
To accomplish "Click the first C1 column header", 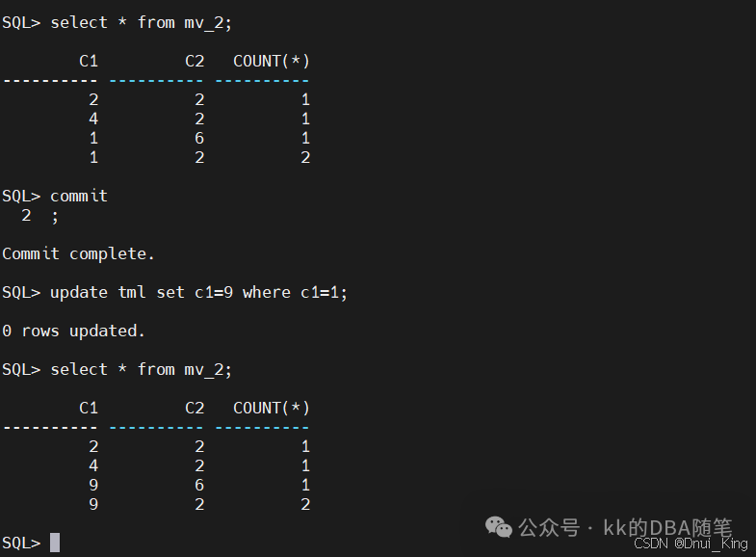I will (89, 62).
